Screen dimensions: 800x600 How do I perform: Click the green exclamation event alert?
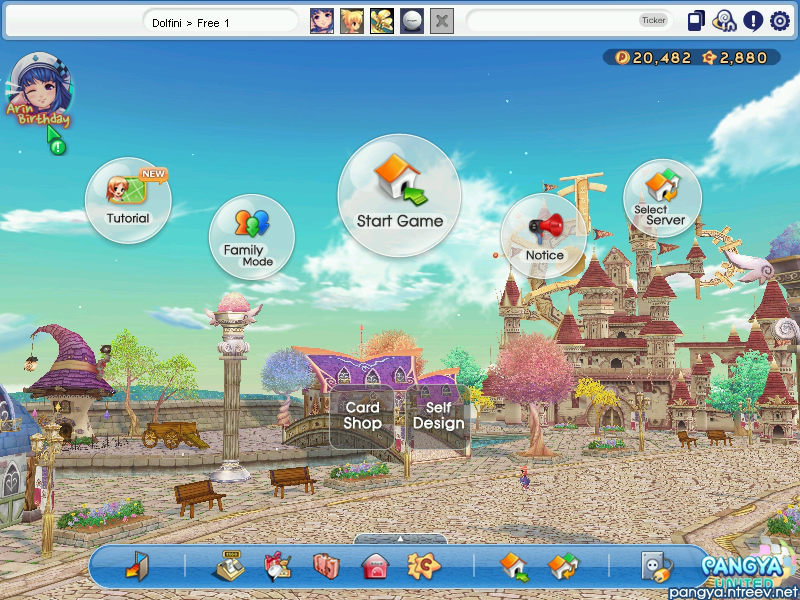coord(58,148)
